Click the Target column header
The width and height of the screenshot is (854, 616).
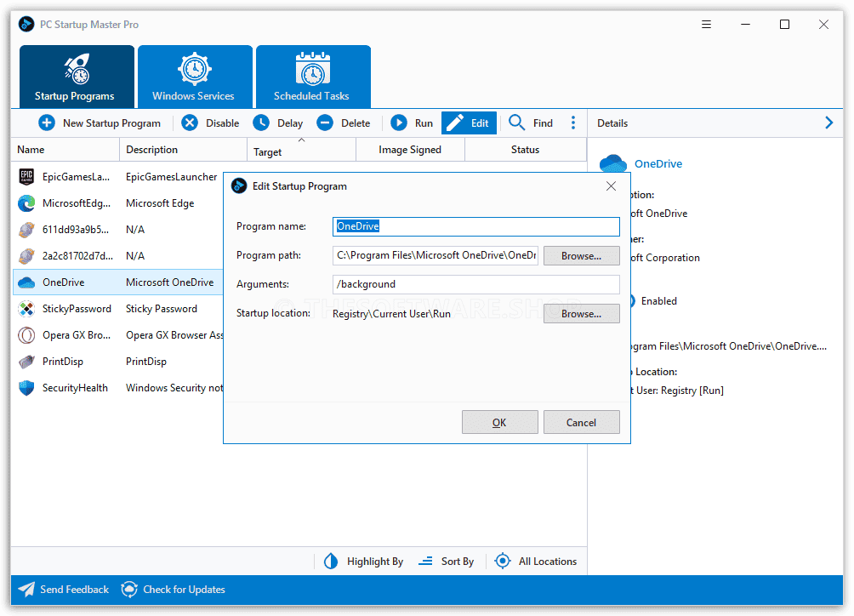pyautogui.click(x=302, y=150)
